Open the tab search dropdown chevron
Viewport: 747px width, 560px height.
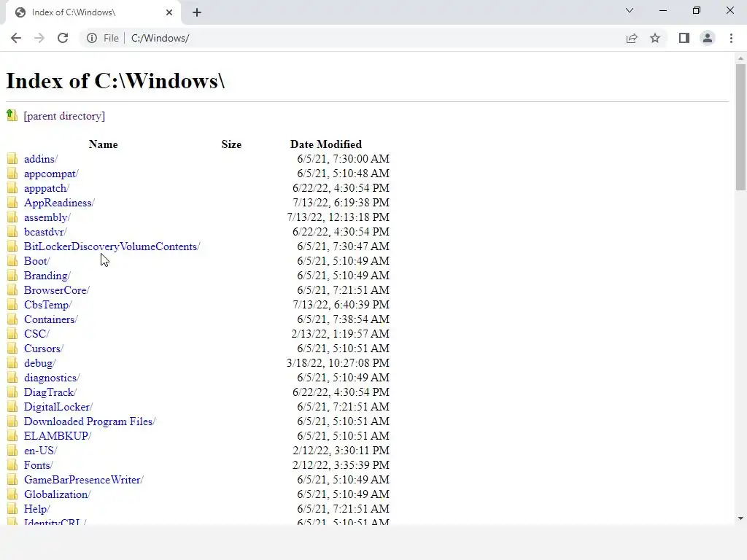[x=630, y=10]
